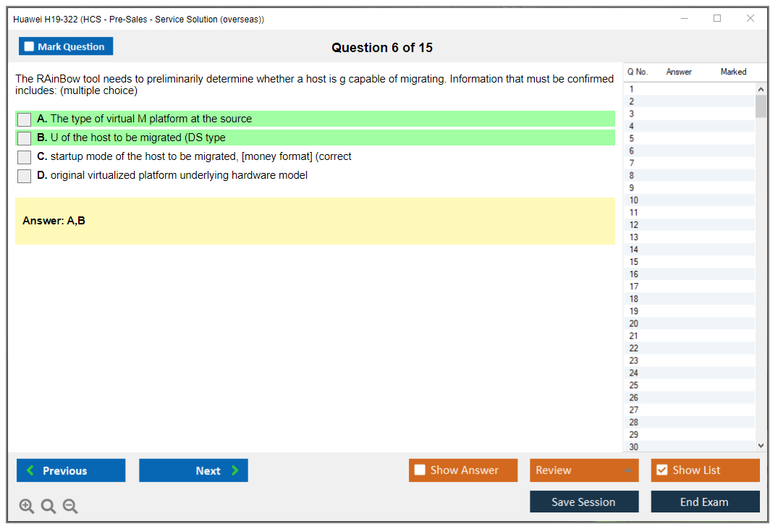Click the green left arrow on Previous

click(x=30, y=470)
